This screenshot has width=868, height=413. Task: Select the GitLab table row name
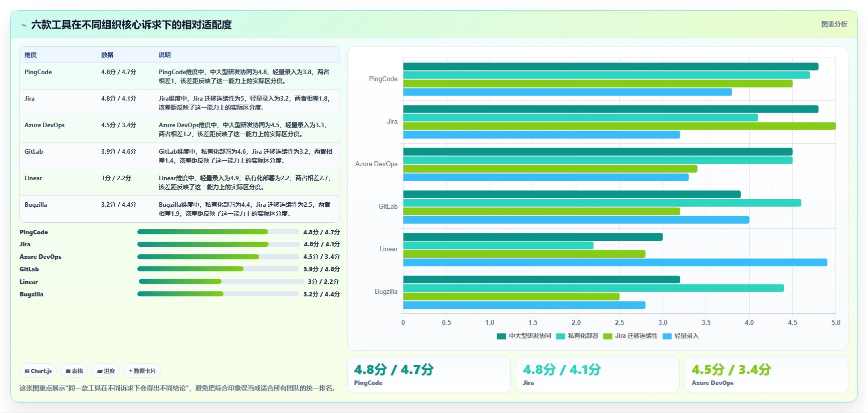click(34, 152)
